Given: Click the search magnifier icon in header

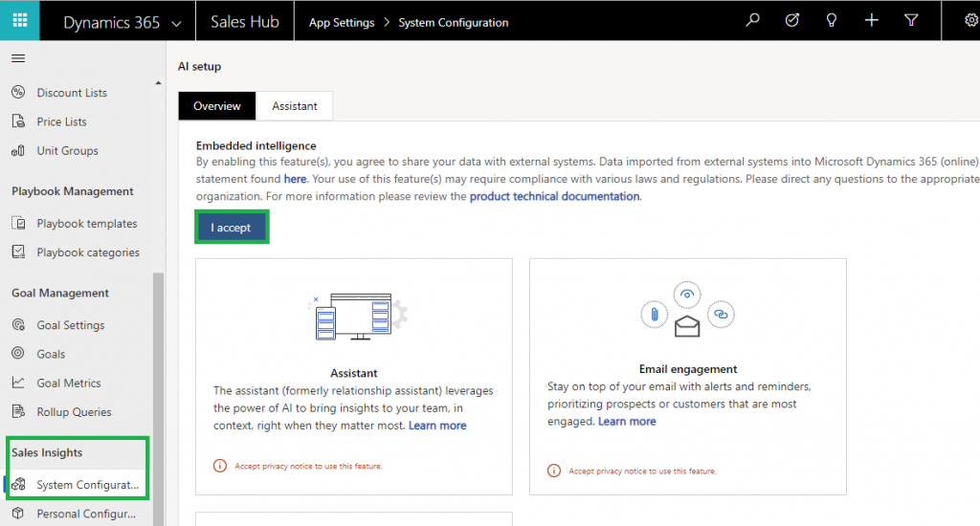Looking at the screenshot, I should tap(752, 20).
